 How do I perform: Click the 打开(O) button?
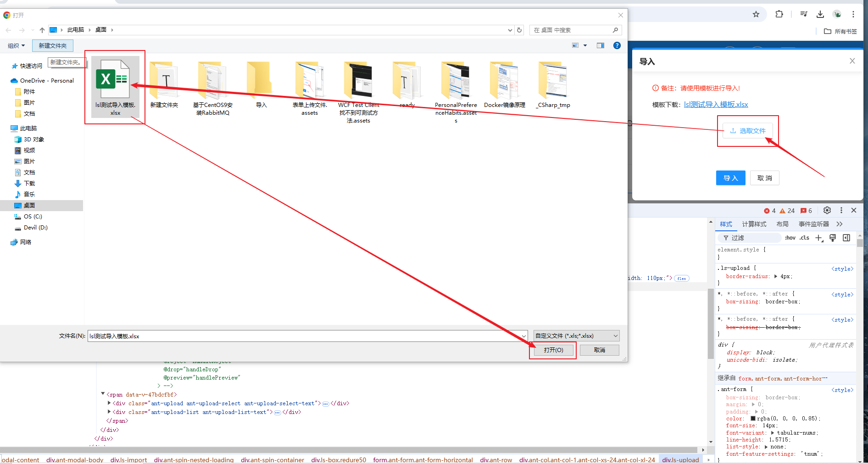point(553,350)
